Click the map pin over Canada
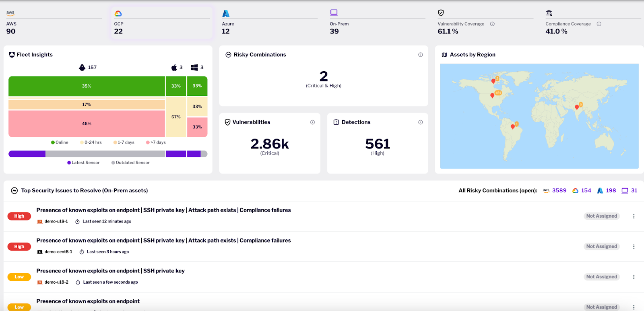This screenshot has width=644, height=311. tap(493, 81)
